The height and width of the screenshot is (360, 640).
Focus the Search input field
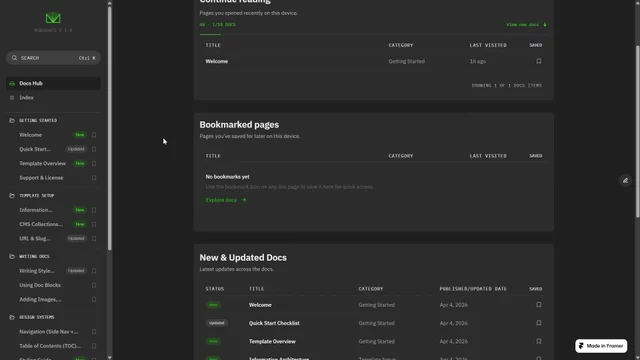pos(53,58)
